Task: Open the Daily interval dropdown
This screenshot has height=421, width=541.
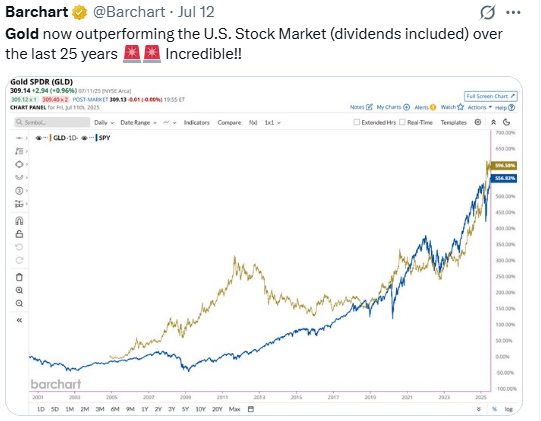Action: [x=104, y=123]
